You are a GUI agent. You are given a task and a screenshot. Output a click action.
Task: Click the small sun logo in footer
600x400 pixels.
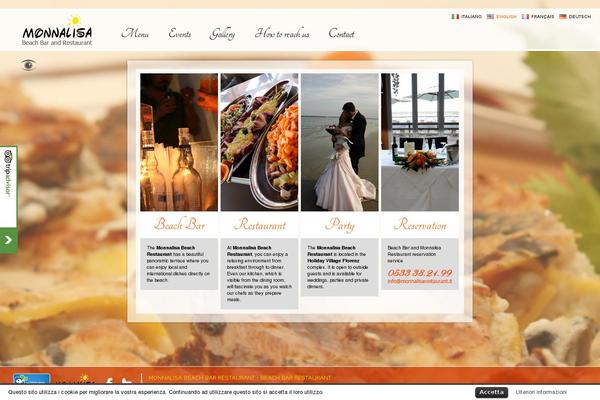point(84,379)
